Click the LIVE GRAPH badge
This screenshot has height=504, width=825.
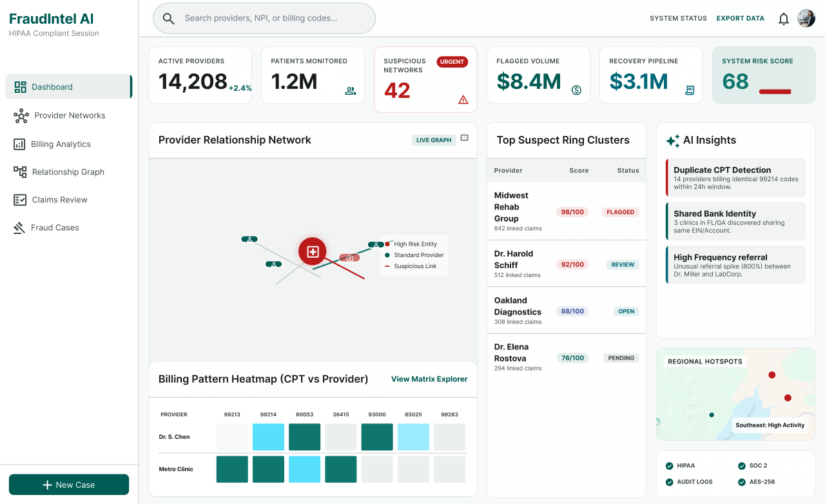click(x=434, y=140)
